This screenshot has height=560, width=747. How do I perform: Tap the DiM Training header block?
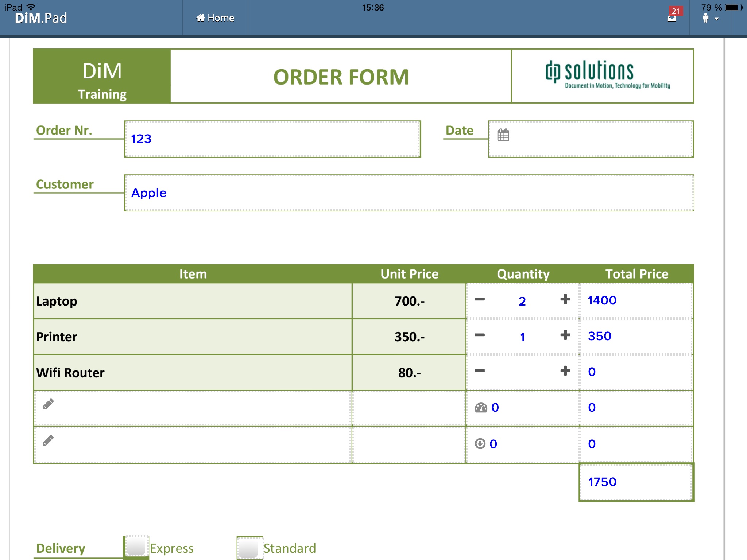pos(102,76)
